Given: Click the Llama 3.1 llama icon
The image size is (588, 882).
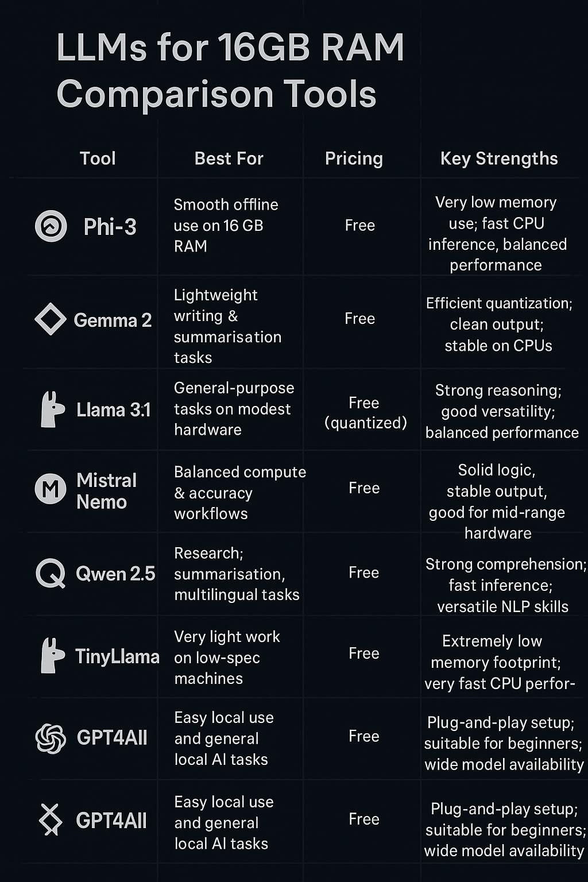Looking at the screenshot, I should [x=52, y=409].
